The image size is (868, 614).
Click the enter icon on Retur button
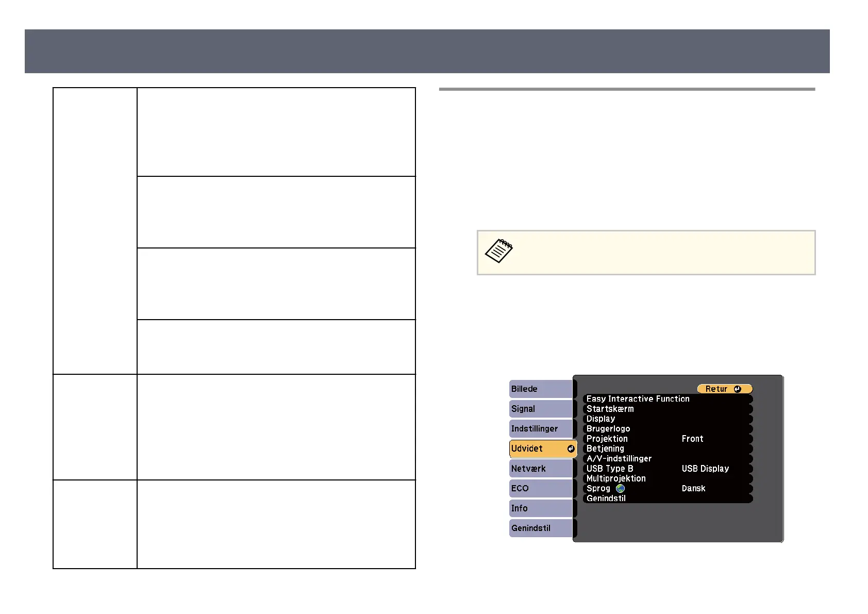pos(737,389)
